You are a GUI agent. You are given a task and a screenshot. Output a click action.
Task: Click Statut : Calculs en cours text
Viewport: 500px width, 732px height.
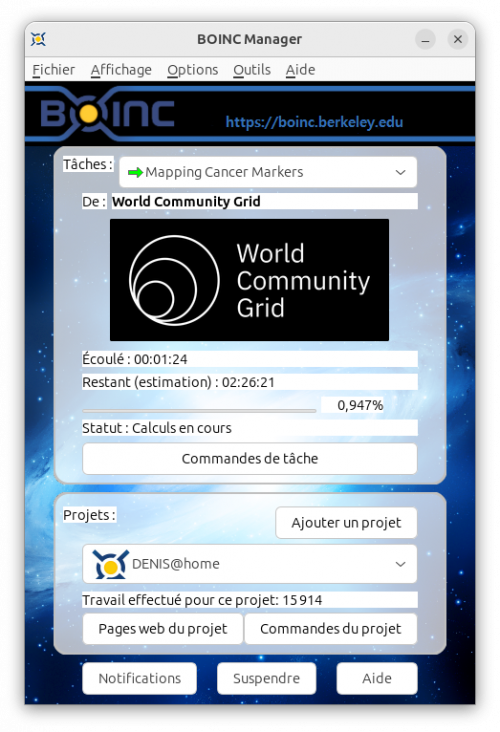[157, 428]
